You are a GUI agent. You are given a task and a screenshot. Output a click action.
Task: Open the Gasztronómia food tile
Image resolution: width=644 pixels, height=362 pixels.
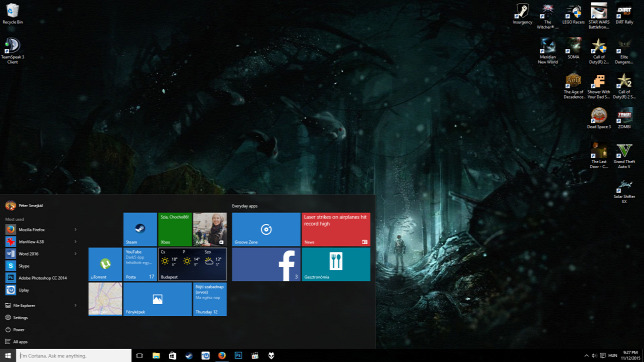[336, 264]
